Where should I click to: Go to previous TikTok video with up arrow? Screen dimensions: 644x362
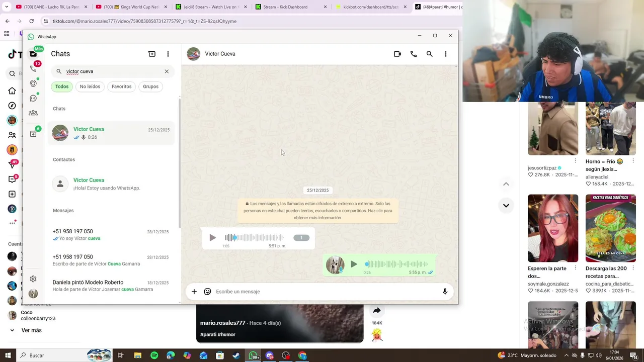pyautogui.click(x=506, y=184)
